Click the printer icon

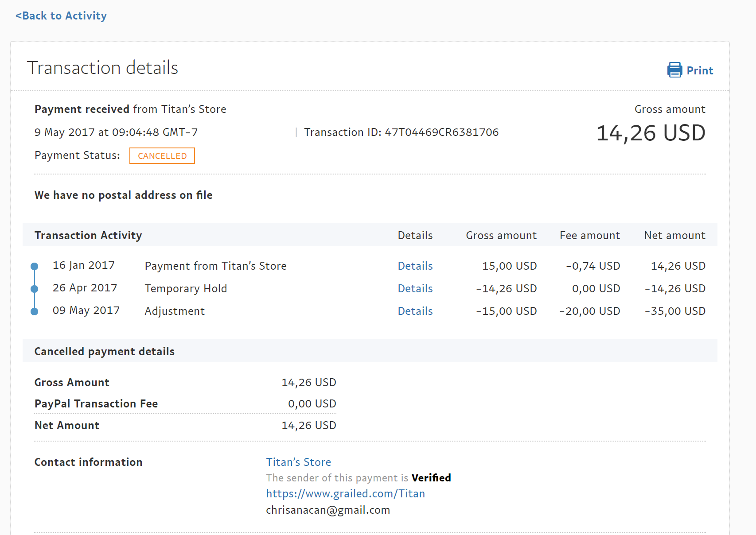[674, 70]
